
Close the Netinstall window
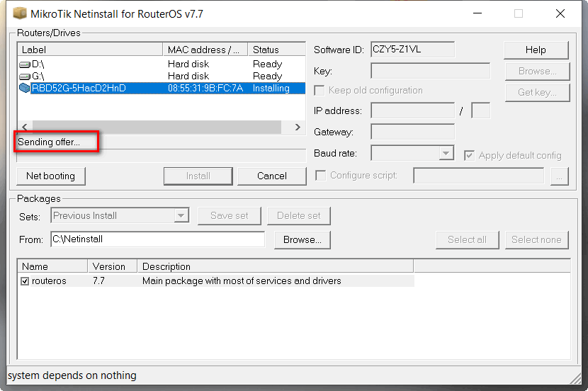[560, 13]
